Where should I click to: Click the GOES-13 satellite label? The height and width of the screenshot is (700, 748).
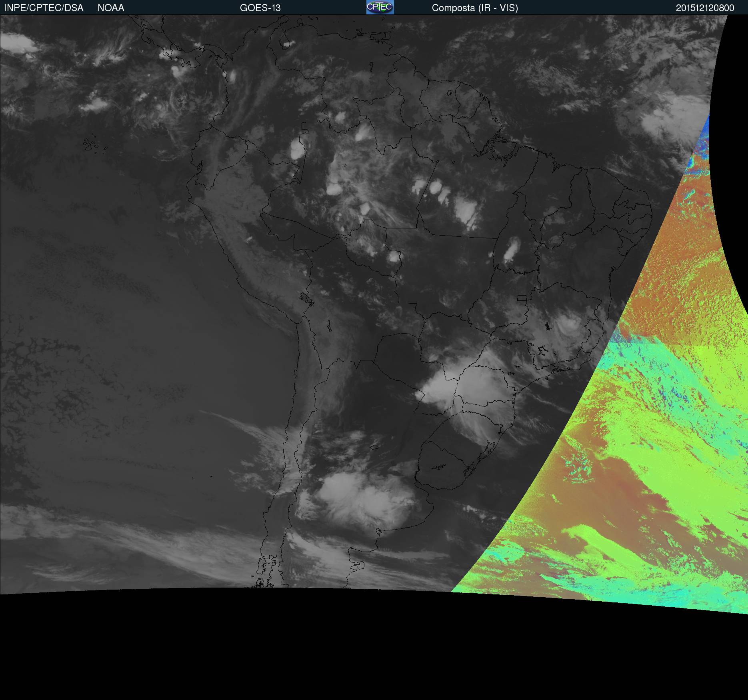pos(260,8)
